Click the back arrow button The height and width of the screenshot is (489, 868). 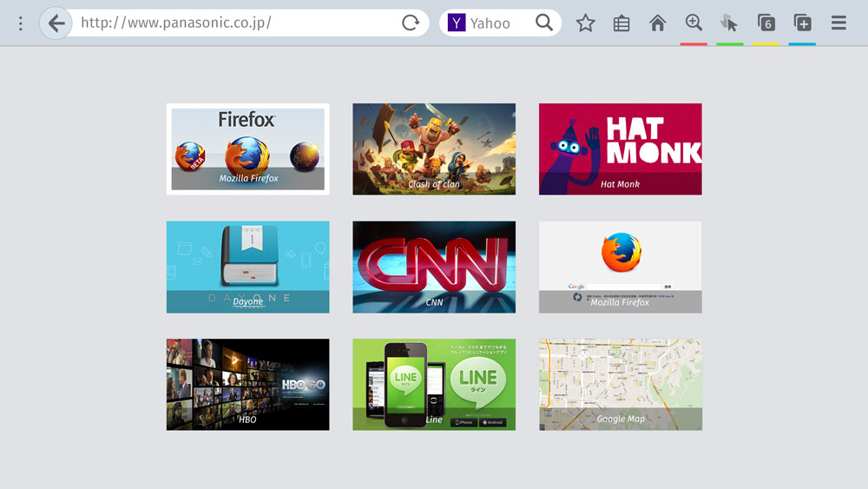tap(56, 23)
